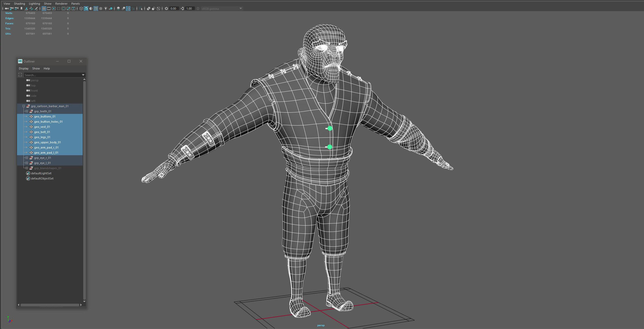644x329 pixels.
Task: Toggle 2D Pan/Zoom icon
Action: pyautogui.click(x=31, y=9)
